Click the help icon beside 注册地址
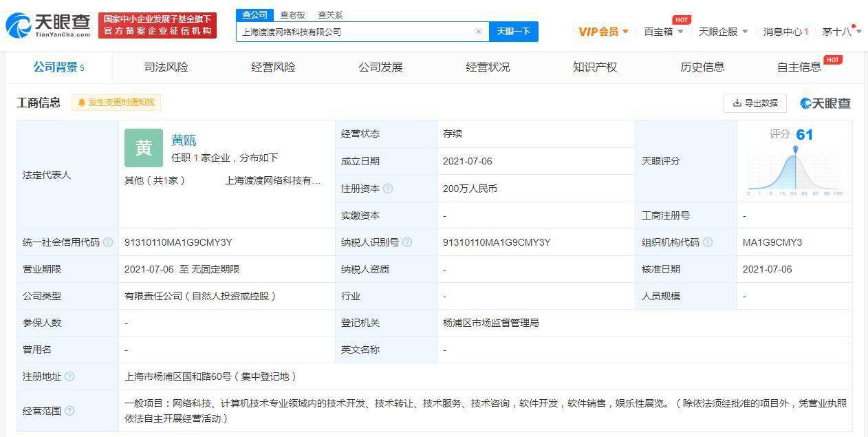868x437 pixels. tap(69, 376)
